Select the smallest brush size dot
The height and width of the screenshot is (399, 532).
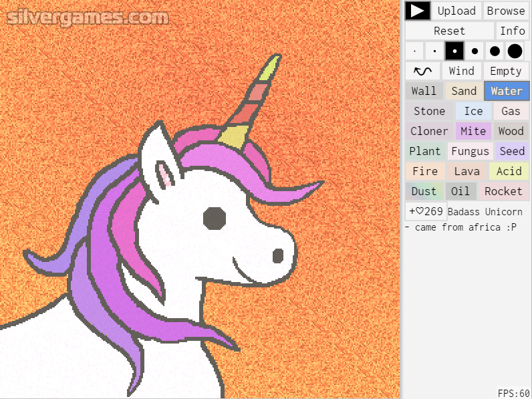coord(414,51)
